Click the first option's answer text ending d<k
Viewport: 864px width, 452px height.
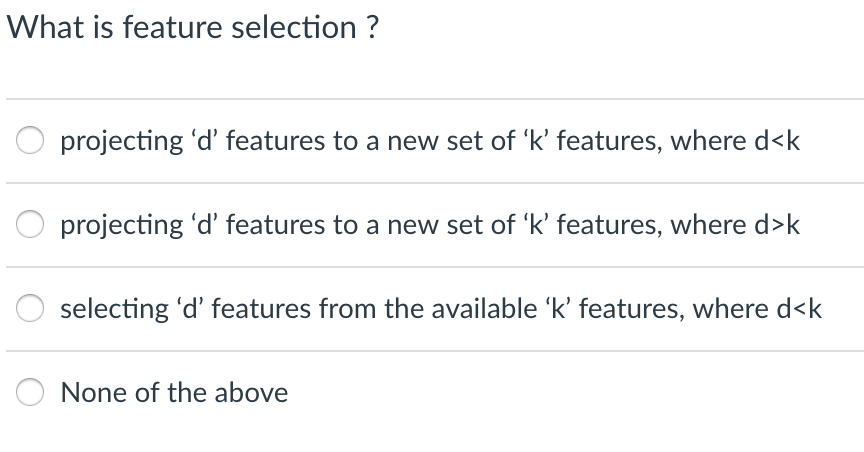(x=430, y=141)
